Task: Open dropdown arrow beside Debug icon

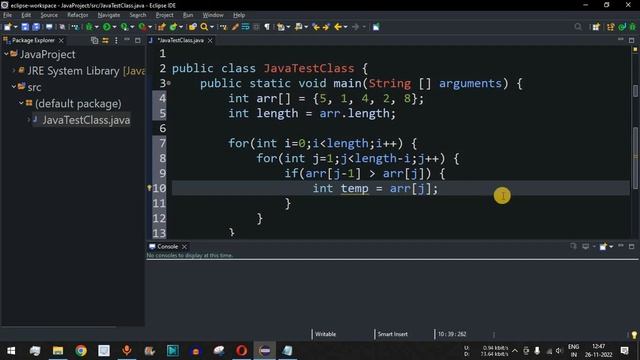Action: [x=97, y=27]
